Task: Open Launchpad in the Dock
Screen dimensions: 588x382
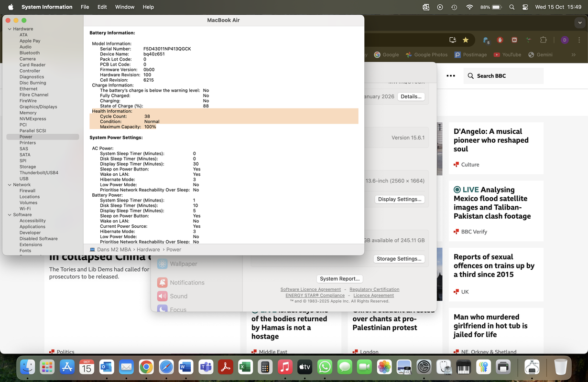Action: [47, 367]
